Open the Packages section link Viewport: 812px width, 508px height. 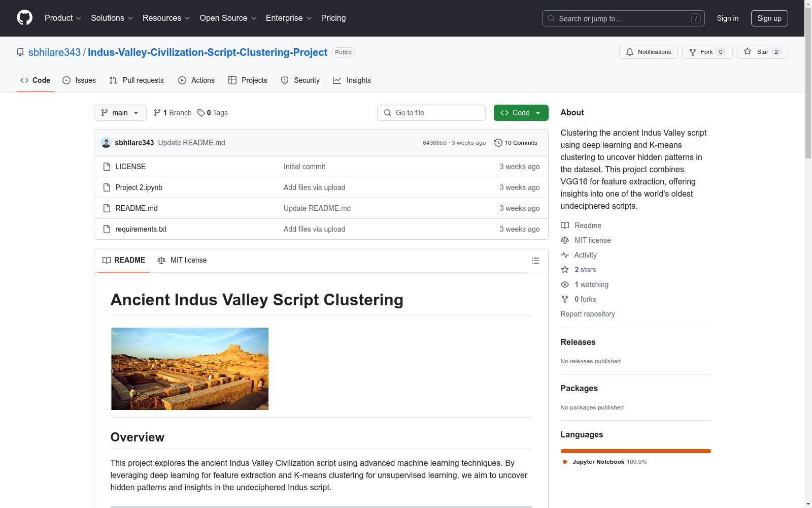coord(579,389)
